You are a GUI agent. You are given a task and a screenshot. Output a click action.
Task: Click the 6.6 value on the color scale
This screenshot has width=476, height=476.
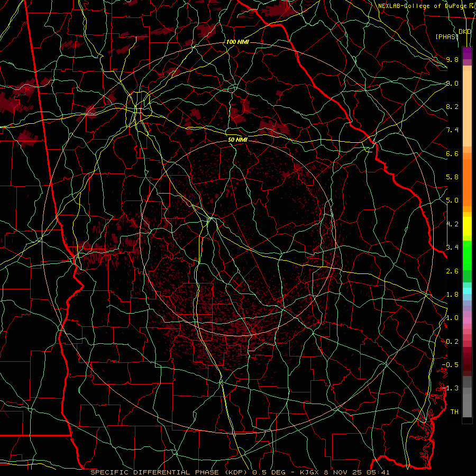(452, 153)
